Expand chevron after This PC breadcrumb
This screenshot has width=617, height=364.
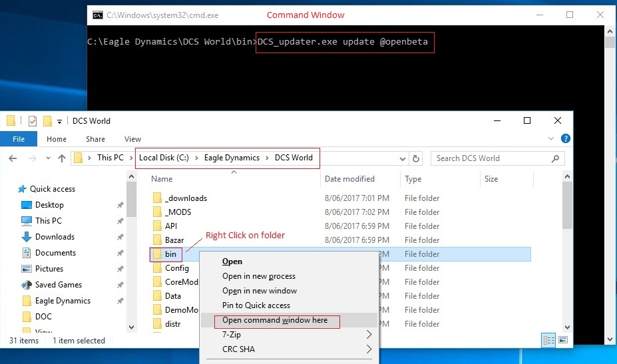coord(131,158)
